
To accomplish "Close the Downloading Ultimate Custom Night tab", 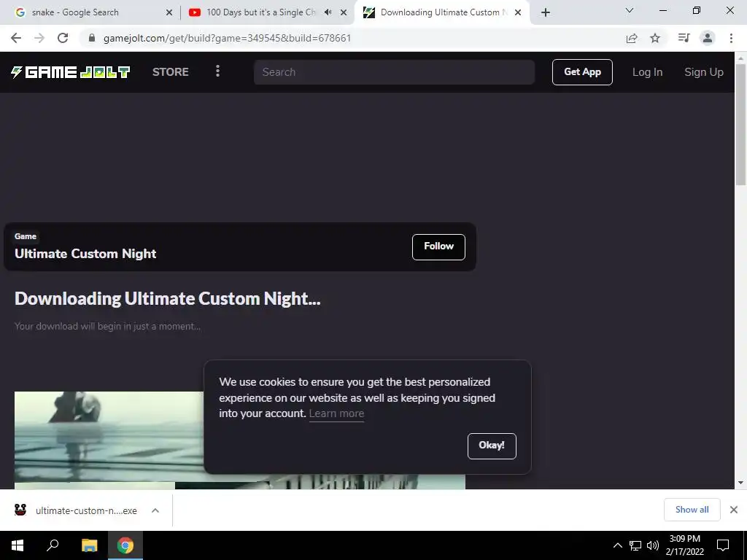I will point(518,12).
